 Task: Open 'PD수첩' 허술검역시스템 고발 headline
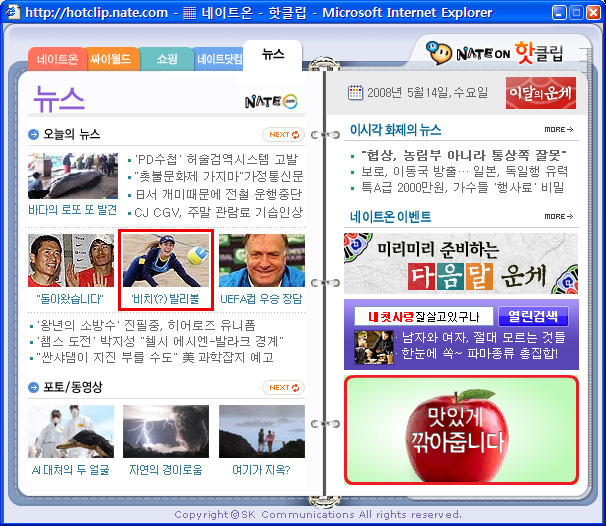click(x=216, y=159)
